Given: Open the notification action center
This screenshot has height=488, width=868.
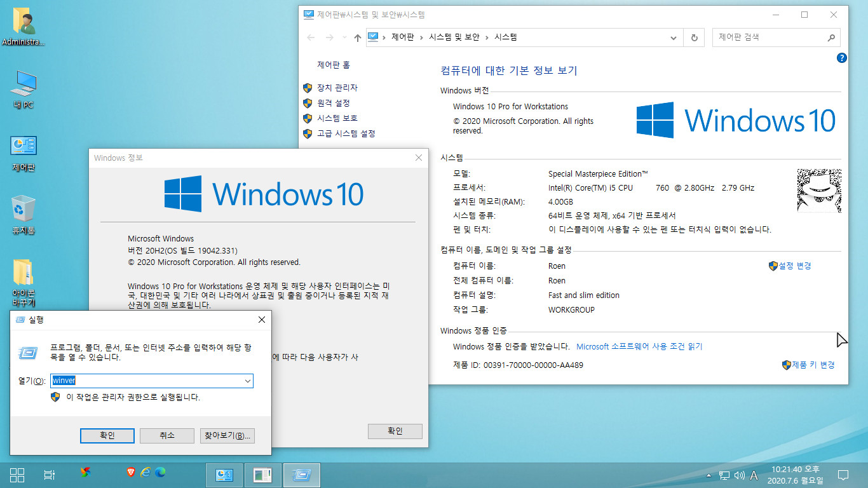Looking at the screenshot, I should pyautogui.click(x=843, y=475).
